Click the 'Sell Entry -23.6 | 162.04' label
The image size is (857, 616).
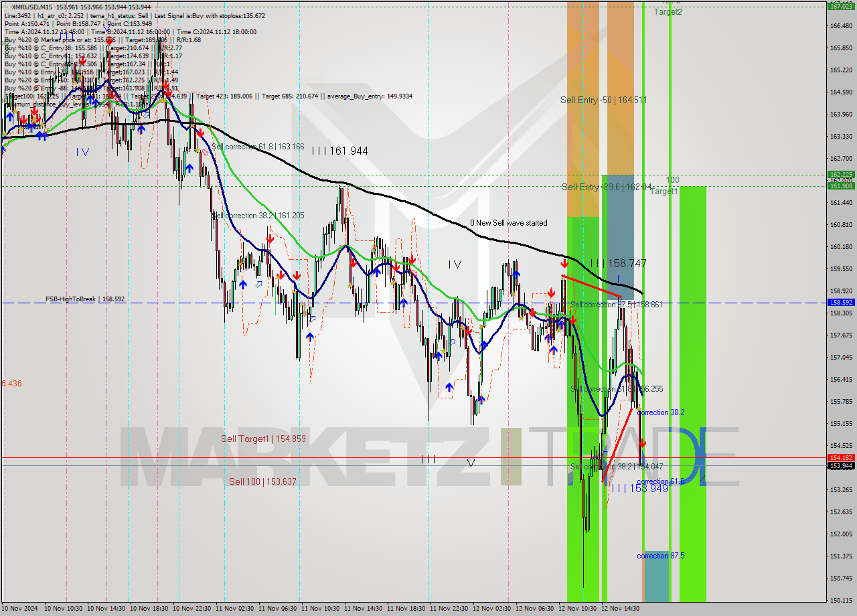[607, 187]
